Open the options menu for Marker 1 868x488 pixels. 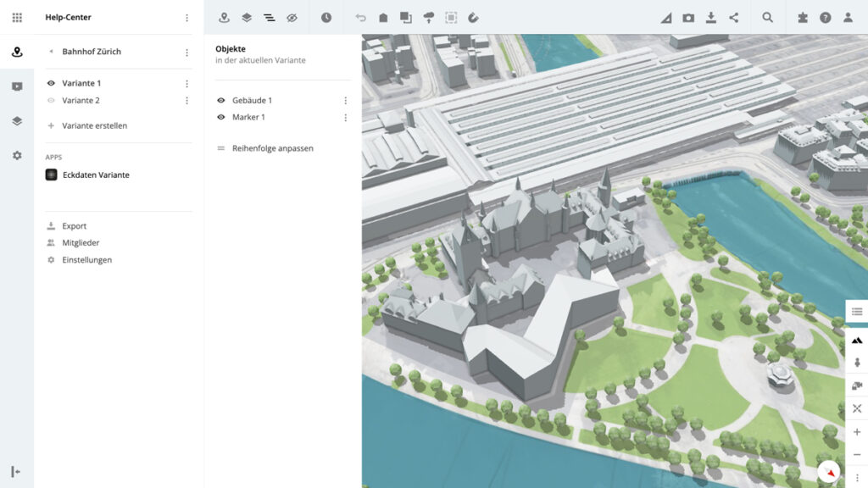pyautogui.click(x=345, y=117)
